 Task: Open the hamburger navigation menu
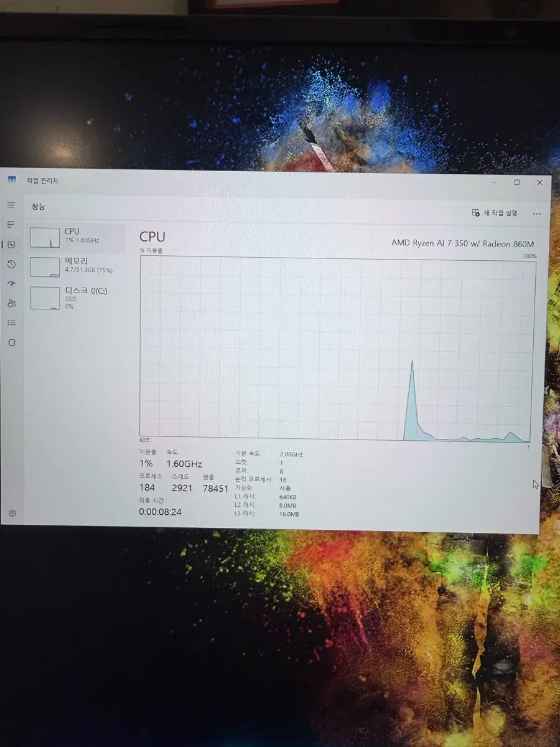[x=11, y=205]
